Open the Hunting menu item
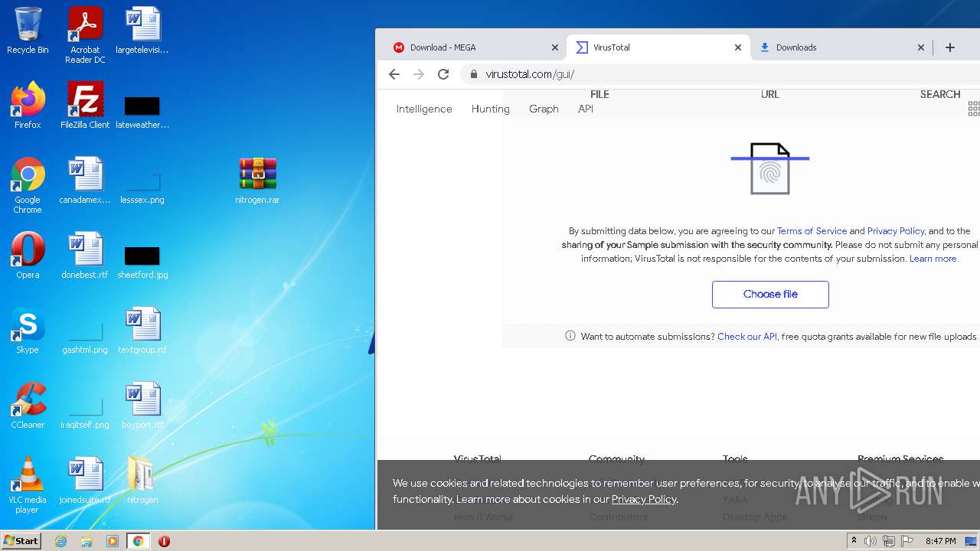Image resolution: width=980 pixels, height=551 pixels. click(491, 109)
